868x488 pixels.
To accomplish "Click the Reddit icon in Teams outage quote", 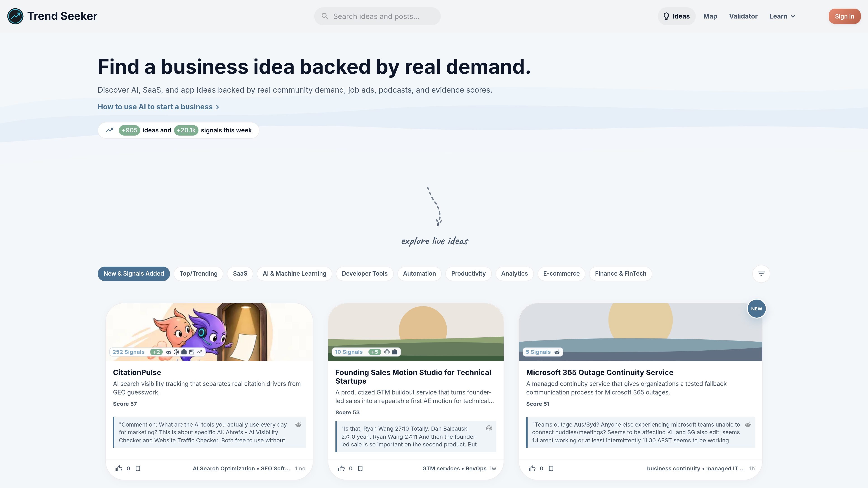I will click(747, 424).
